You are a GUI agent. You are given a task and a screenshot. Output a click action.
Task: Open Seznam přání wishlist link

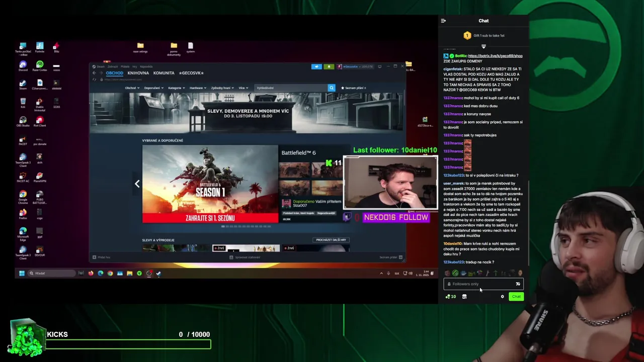click(x=354, y=88)
